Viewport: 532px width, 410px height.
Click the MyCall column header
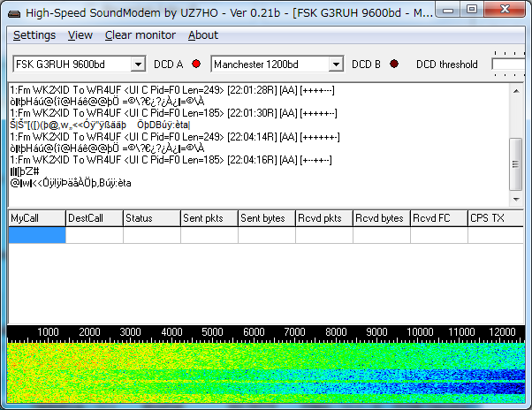37,218
